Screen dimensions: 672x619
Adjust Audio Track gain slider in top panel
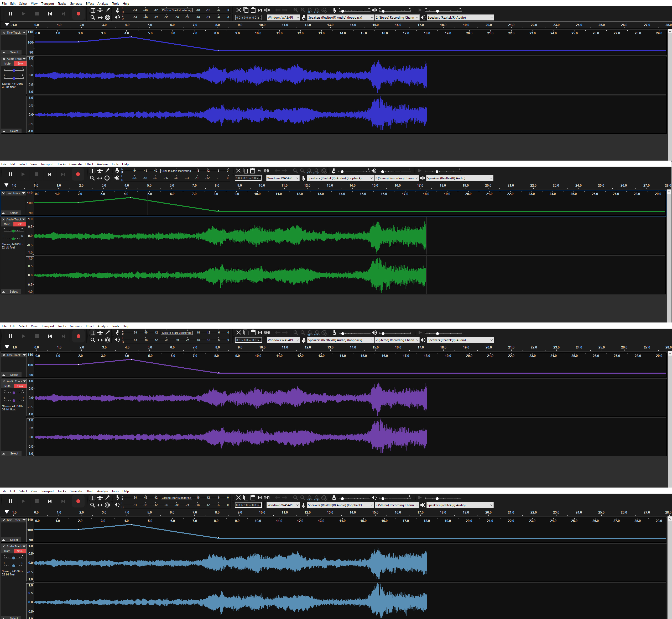[x=14, y=70]
